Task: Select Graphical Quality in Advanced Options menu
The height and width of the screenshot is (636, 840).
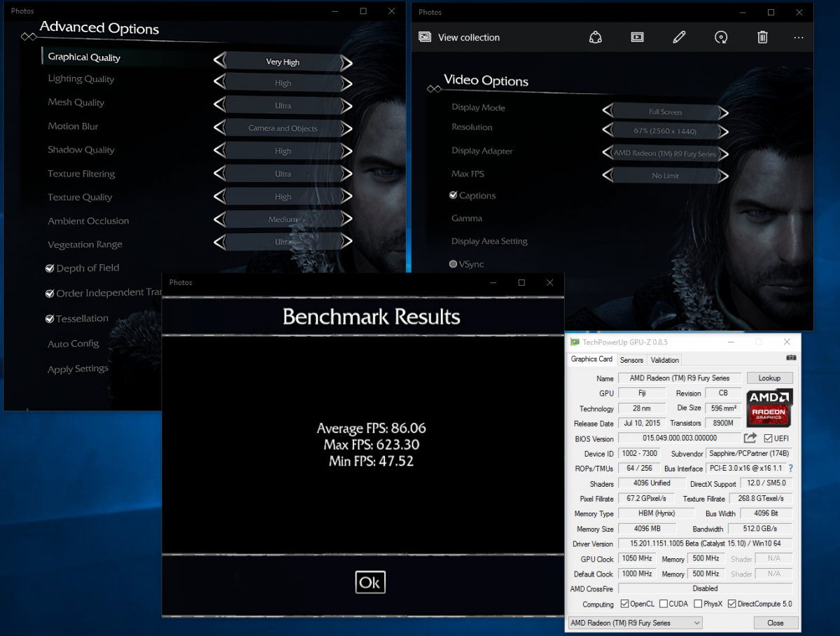Action: pos(84,57)
